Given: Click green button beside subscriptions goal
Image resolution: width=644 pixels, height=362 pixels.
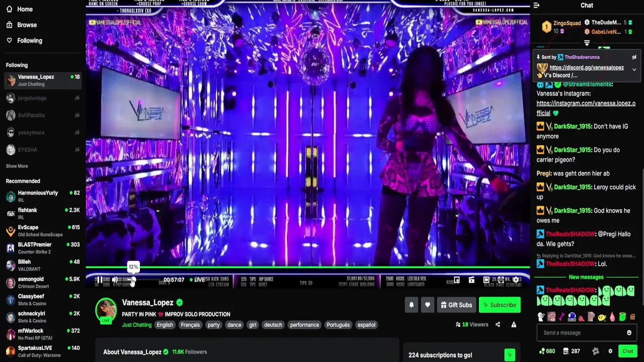Looking at the screenshot, I should 510,355.
